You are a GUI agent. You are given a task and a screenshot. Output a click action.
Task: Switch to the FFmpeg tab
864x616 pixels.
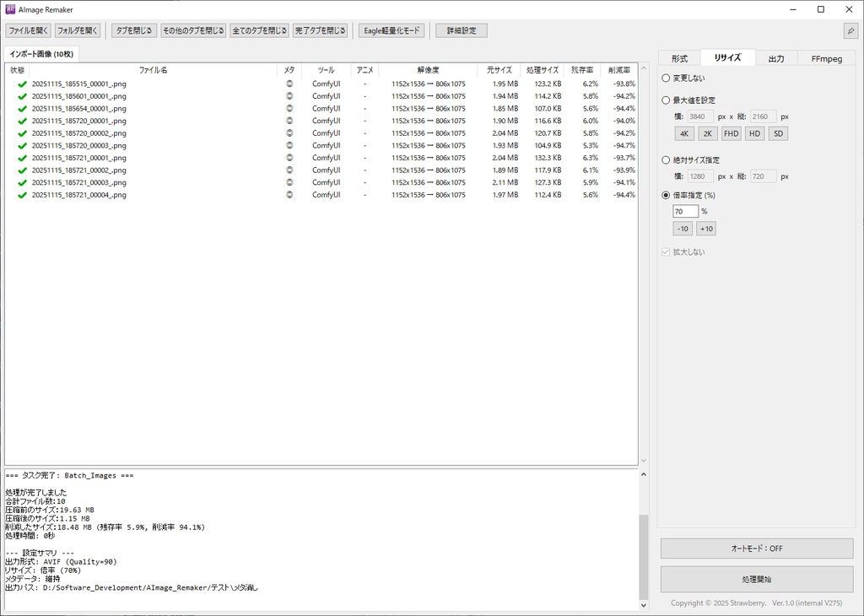825,57
